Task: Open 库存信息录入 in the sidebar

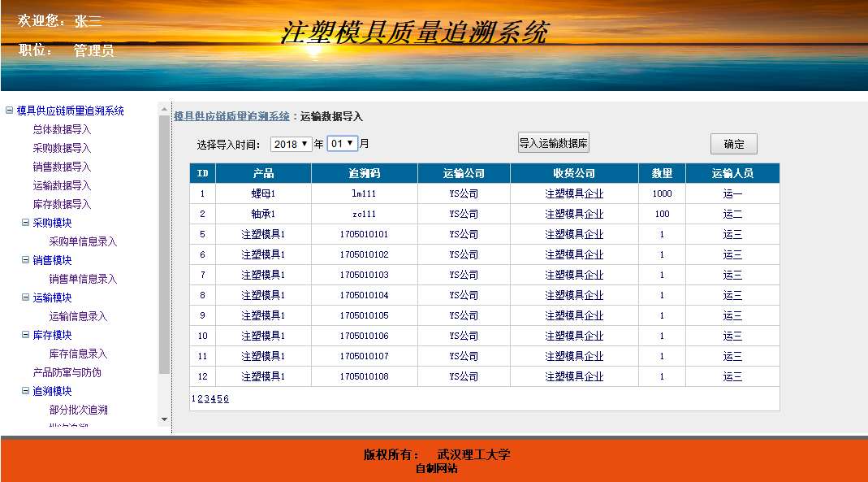Action: (78, 354)
